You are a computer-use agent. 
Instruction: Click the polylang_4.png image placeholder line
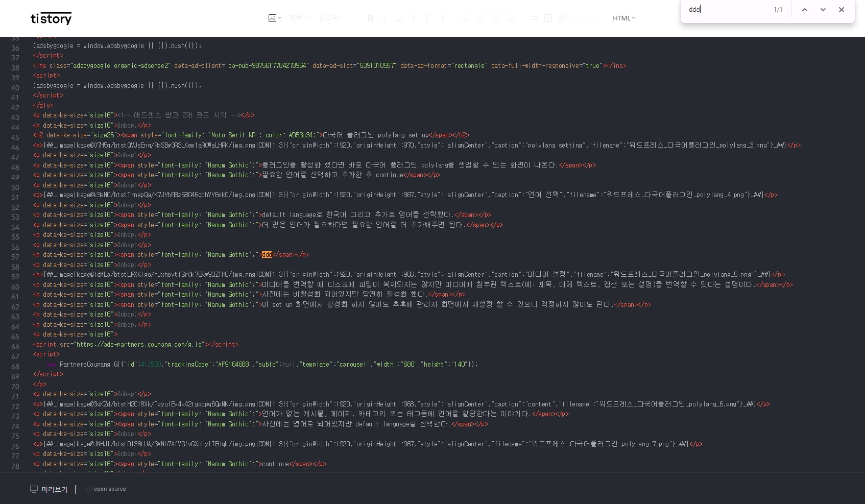pos(405,195)
